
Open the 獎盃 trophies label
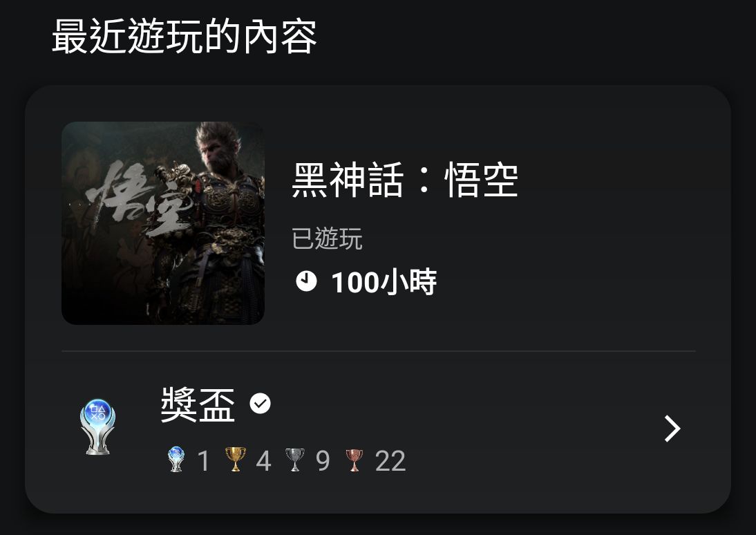pos(198,404)
